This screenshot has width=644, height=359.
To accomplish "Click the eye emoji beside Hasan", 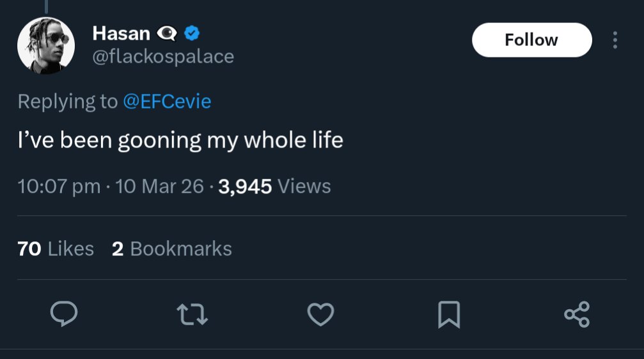I will 167,33.
